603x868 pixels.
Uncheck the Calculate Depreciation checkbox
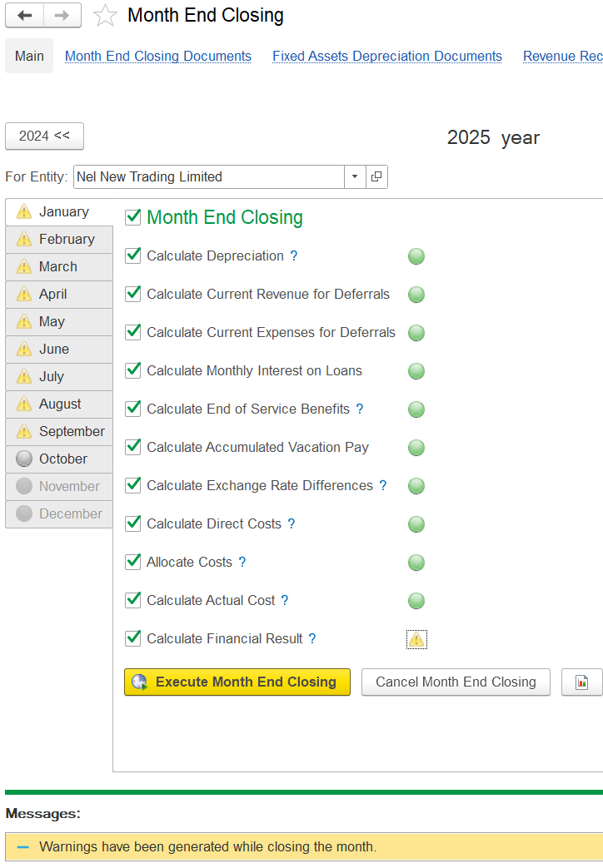(x=133, y=255)
